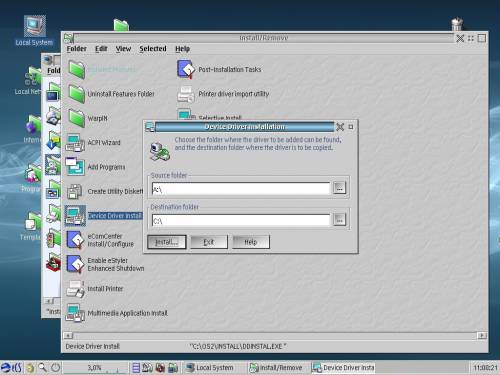Select the faded green folder above Uninstall Features
This screenshot has width=500, height=375.
point(76,69)
